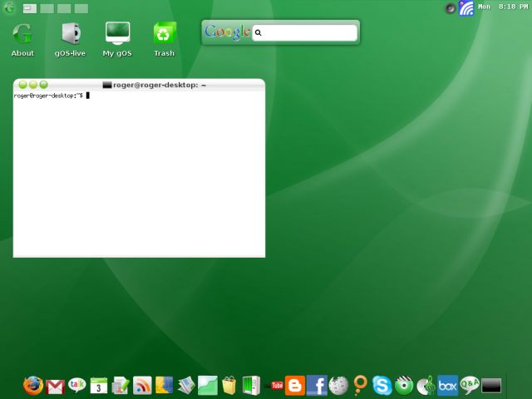Click the middle green button in terminal titlebar
This screenshot has width=532, height=399.
33,85
